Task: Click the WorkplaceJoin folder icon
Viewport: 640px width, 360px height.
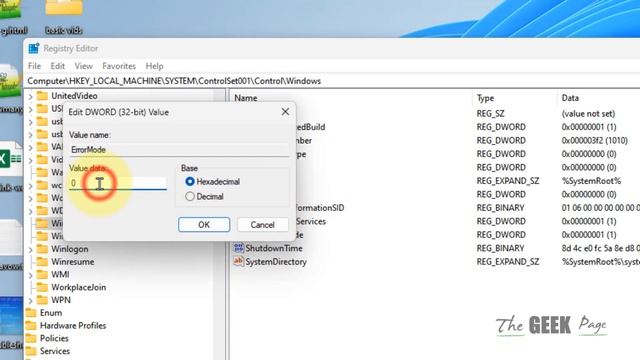Action: [x=42, y=287]
